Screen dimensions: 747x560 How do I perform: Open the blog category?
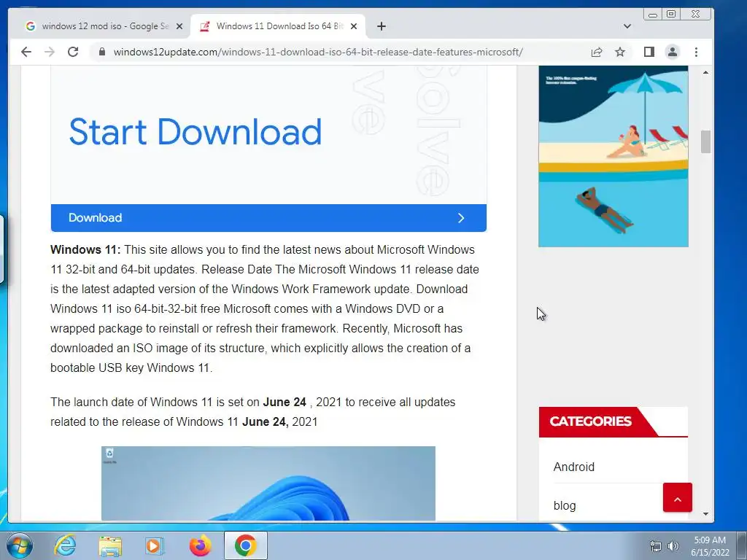[x=565, y=506]
